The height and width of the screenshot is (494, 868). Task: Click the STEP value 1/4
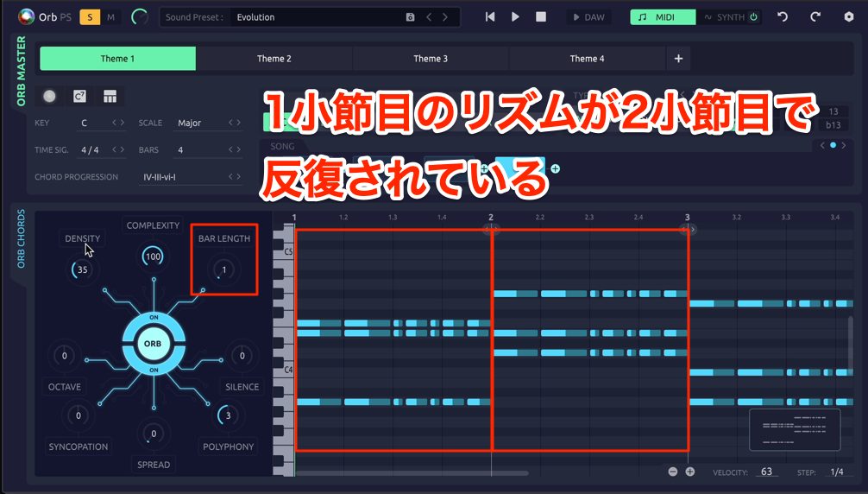[x=837, y=472]
